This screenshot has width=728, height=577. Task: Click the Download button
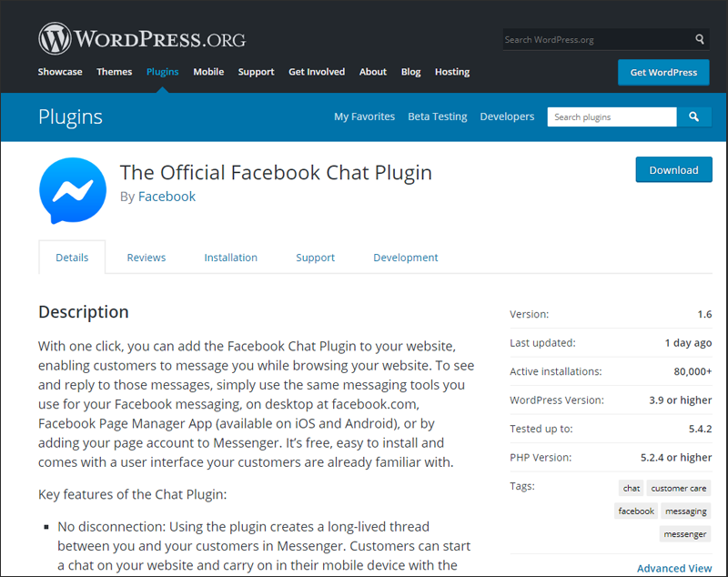click(x=673, y=170)
